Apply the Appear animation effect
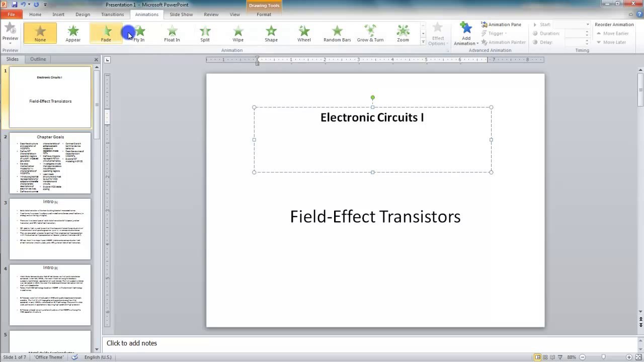This screenshot has width=644, height=362. (x=73, y=33)
